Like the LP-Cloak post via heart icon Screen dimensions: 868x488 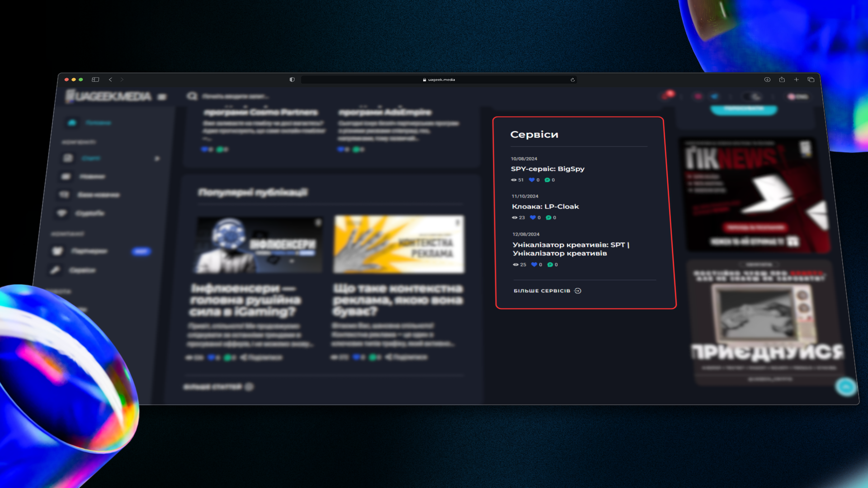(x=533, y=218)
